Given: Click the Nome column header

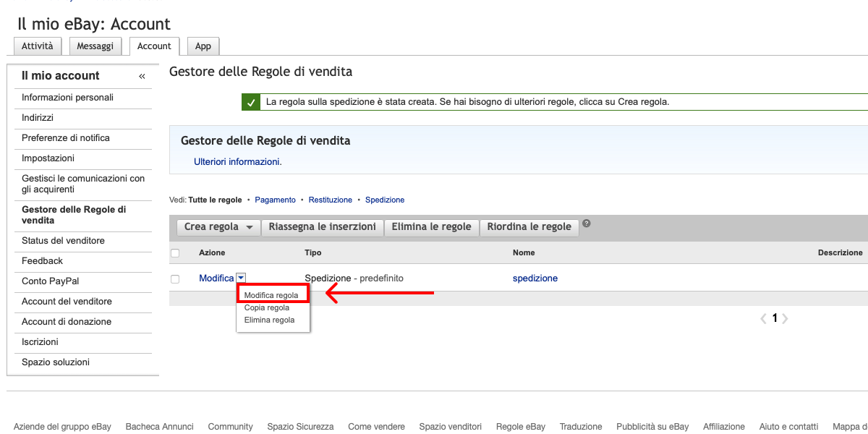Looking at the screenshot, I should (524, 253).
